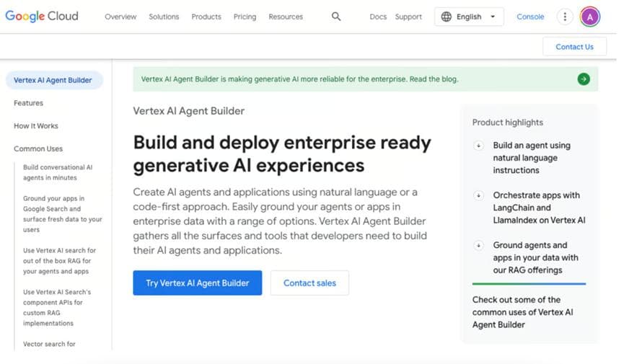Click the search magnifier icon
Screen dimensions: 624x364
(x=336, y=17)
